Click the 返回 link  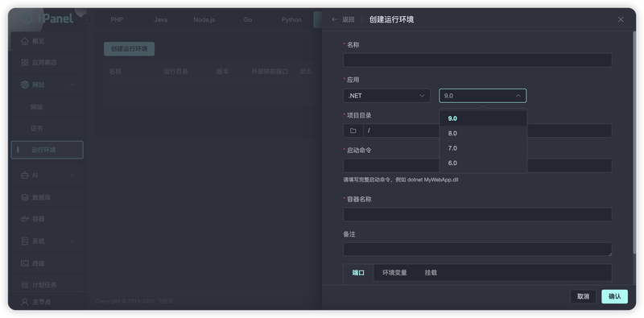tap(349, 19)
